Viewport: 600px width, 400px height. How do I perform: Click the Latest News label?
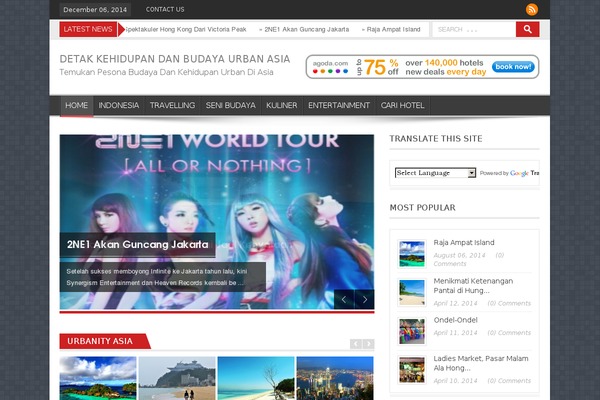pyautogui.click(x=88, y=29)
